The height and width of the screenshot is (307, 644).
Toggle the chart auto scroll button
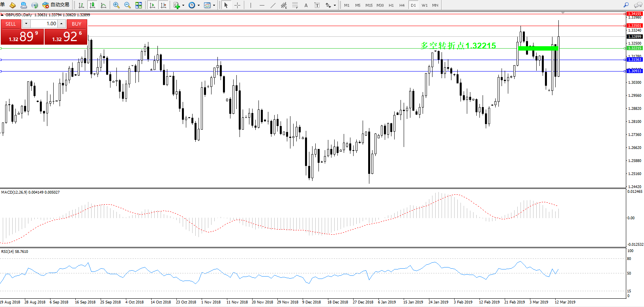click(x=152, y=5)
